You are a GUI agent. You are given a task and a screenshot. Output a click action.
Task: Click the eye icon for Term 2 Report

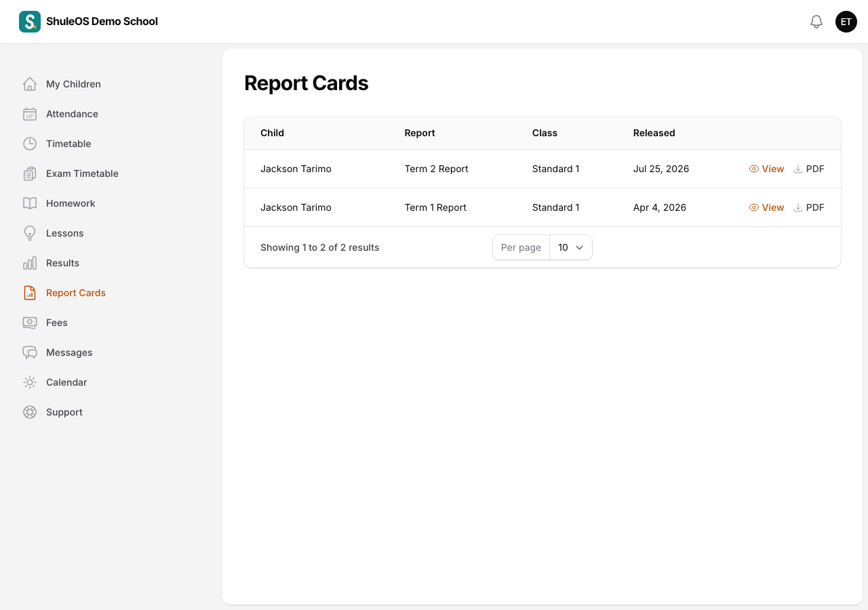click(x=754, y=169)
